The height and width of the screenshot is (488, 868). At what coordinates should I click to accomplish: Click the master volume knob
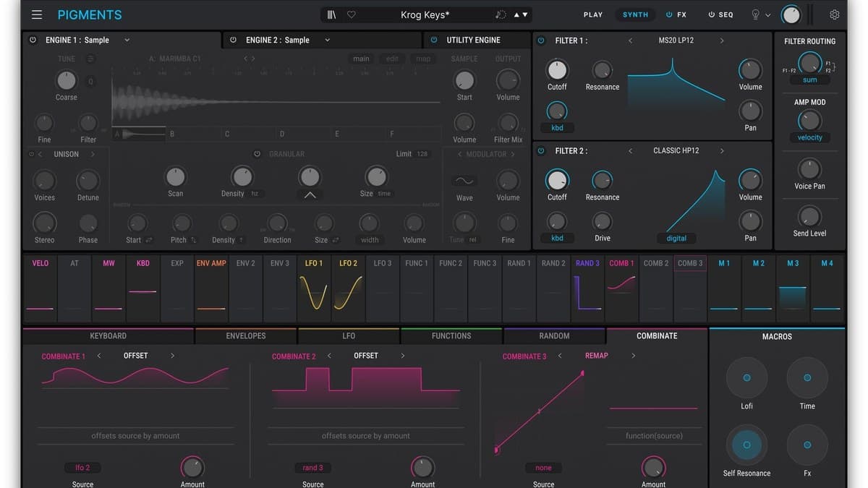point(791,14)
